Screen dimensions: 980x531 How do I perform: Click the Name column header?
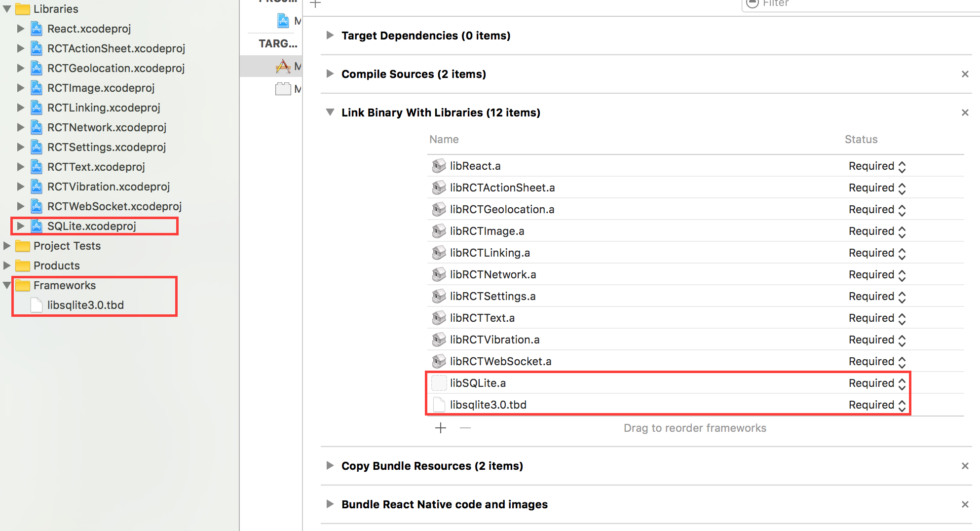(444, 139)
